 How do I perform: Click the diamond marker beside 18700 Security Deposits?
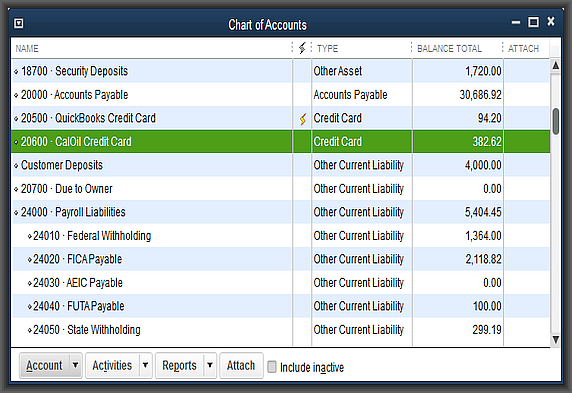pyautogui.click(x=16, y=72)
